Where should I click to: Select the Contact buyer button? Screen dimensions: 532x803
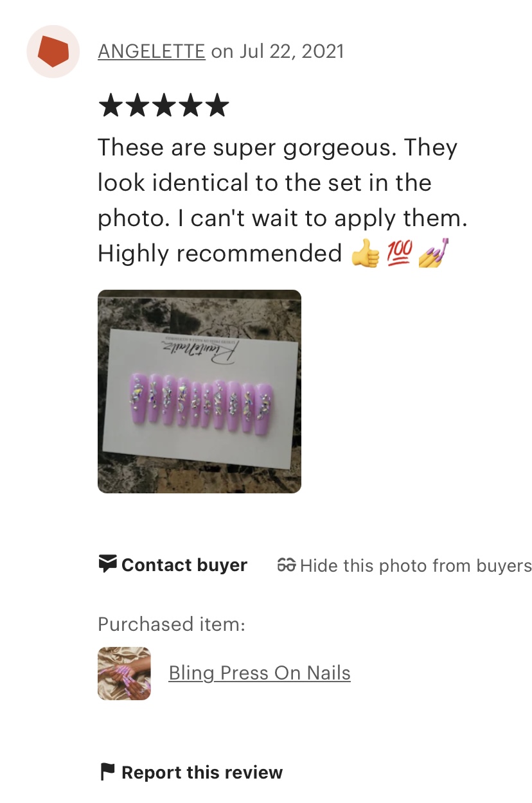point(173,565)
